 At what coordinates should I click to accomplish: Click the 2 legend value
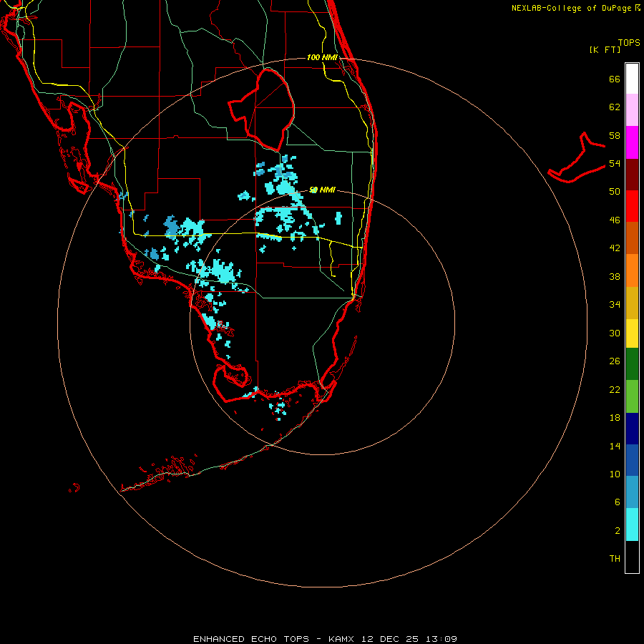[618, 531]
